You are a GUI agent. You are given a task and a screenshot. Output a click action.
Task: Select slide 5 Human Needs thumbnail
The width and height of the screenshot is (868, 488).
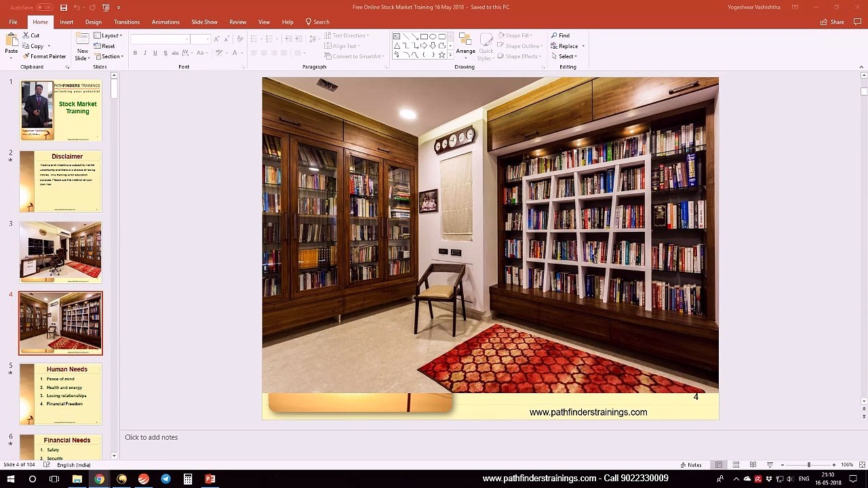pos(60,394)
